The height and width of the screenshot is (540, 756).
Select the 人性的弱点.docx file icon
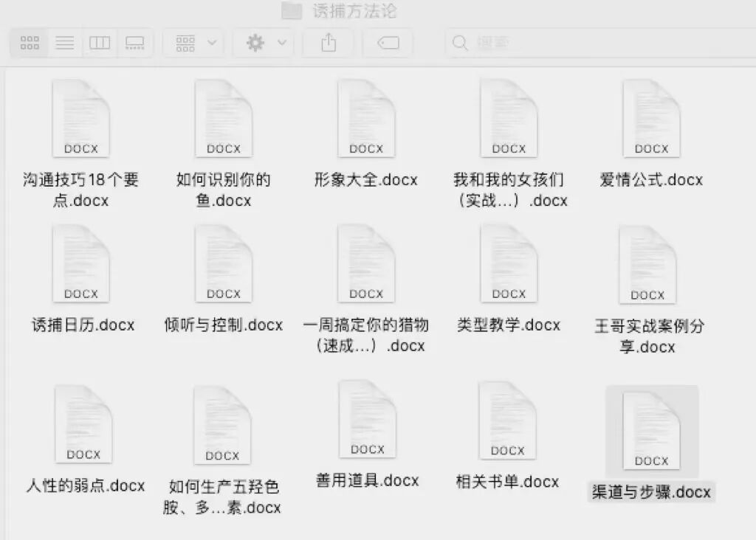(x=83, y=424)
